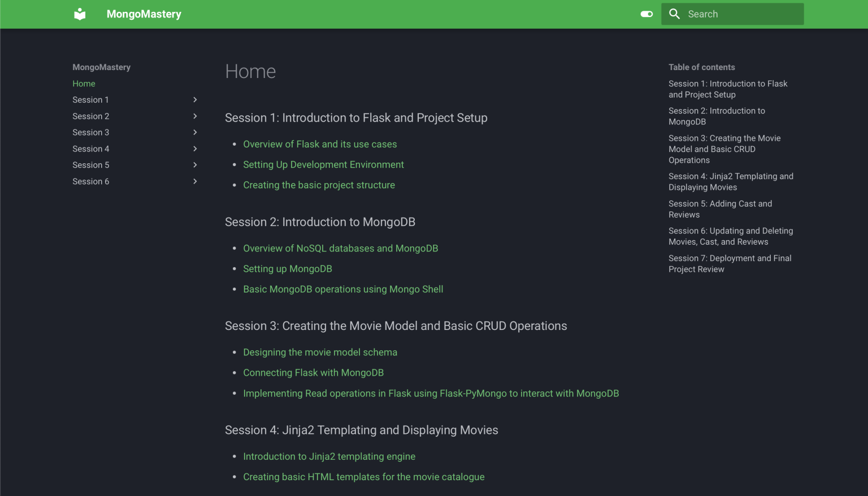Click the search magnifier icon
The height and width of the screenshot is (496, 868).
pyautogui.click(x=674, y=14)
